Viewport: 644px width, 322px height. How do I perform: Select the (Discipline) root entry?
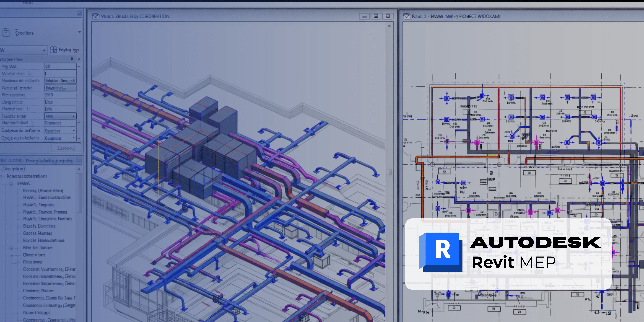pyautogui.click(x=13, y=169)
